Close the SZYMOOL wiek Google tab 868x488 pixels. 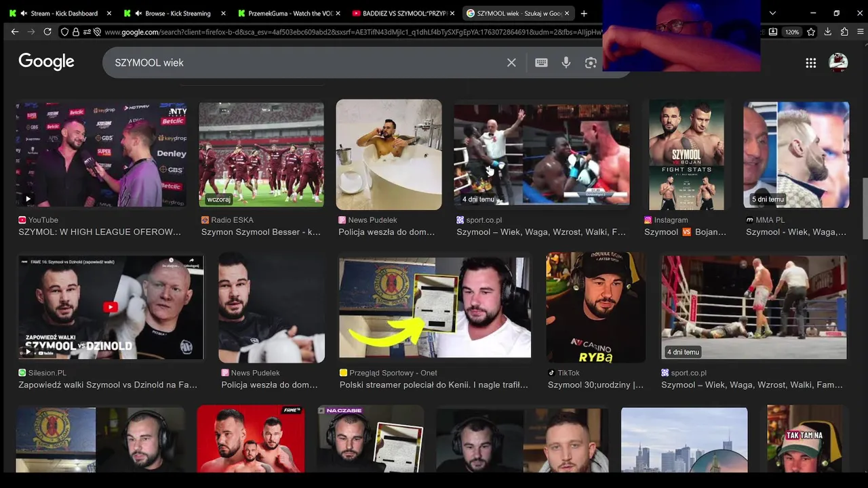coord(567,13)
